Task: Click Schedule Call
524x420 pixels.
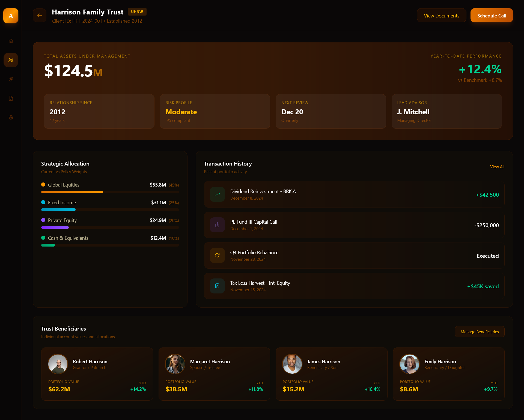Action: (491, 15)
